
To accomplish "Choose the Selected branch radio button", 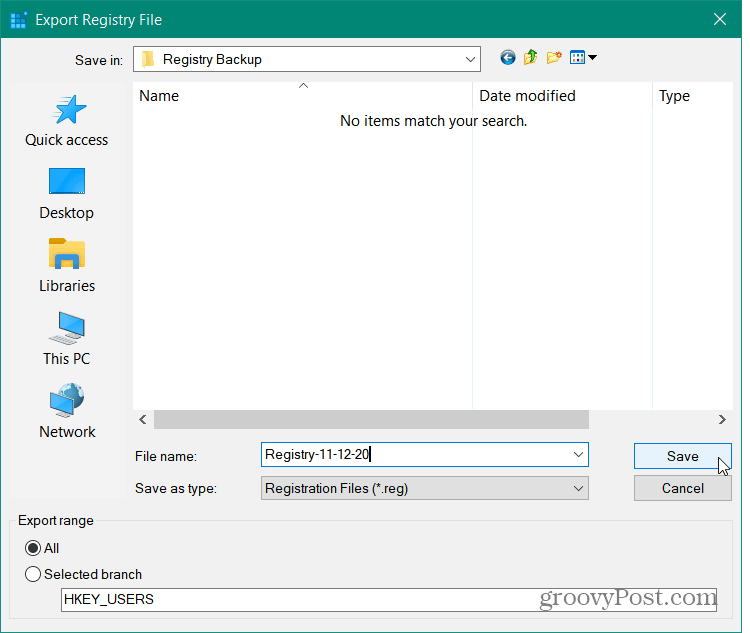I will tap(33, 574).
